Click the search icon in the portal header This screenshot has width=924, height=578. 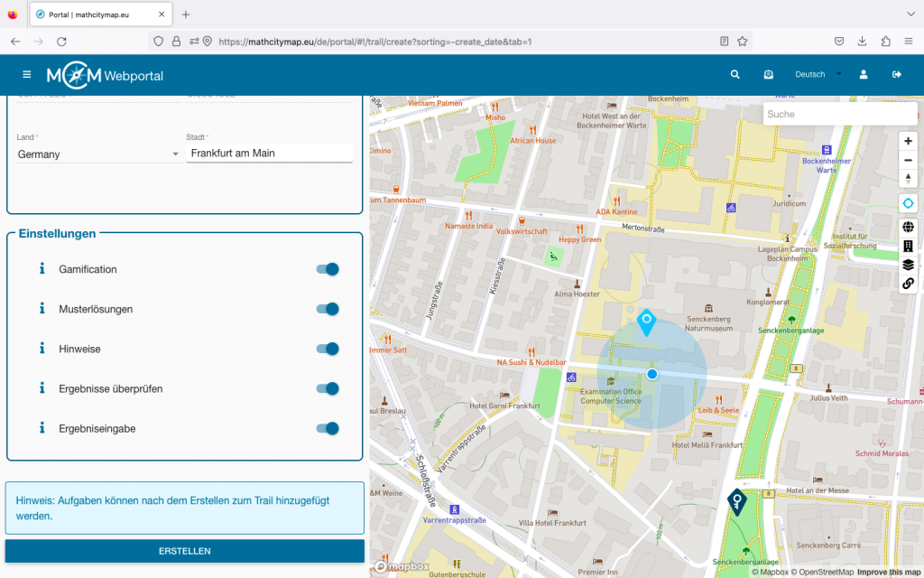pos(735,75)
